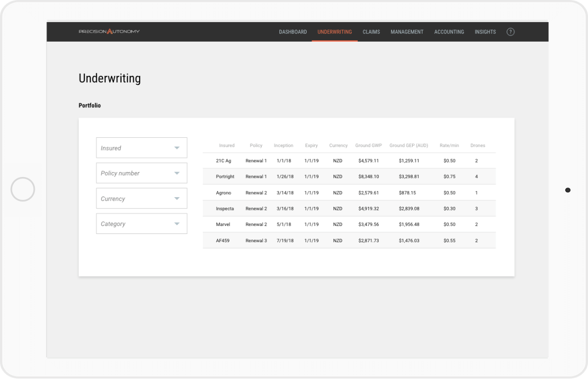588x379 pixels.
Task: Click the help question mark icon
Action: coord(510,32)
